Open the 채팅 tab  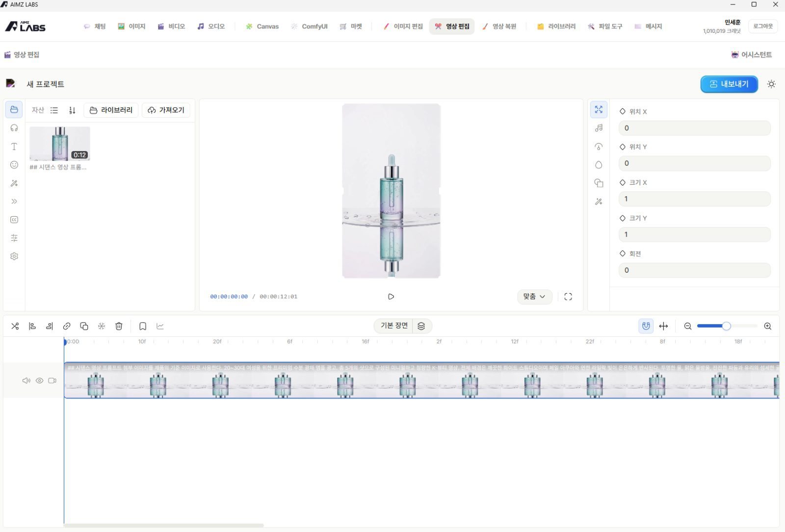[95, 26]
